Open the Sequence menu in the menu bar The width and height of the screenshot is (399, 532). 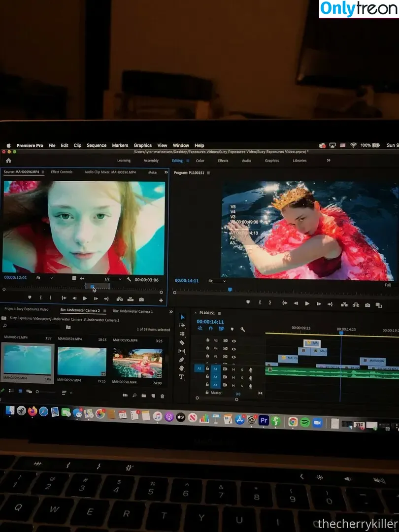point(97,145)
